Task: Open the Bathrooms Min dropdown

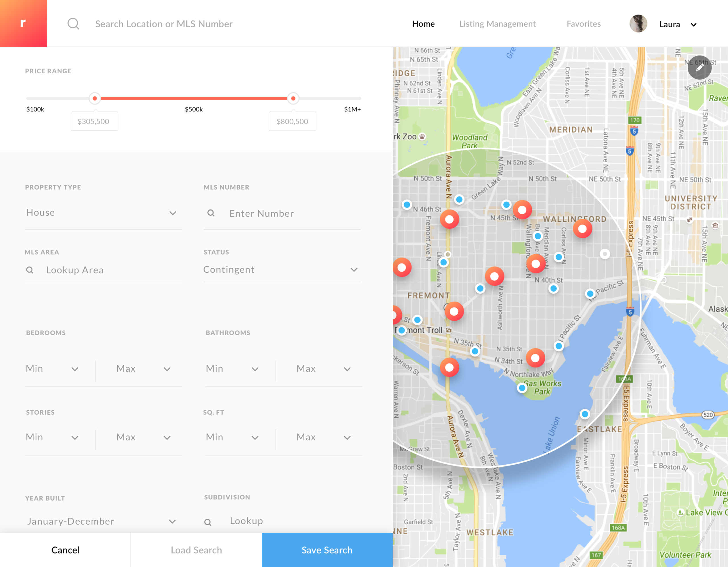Action: 233,369
